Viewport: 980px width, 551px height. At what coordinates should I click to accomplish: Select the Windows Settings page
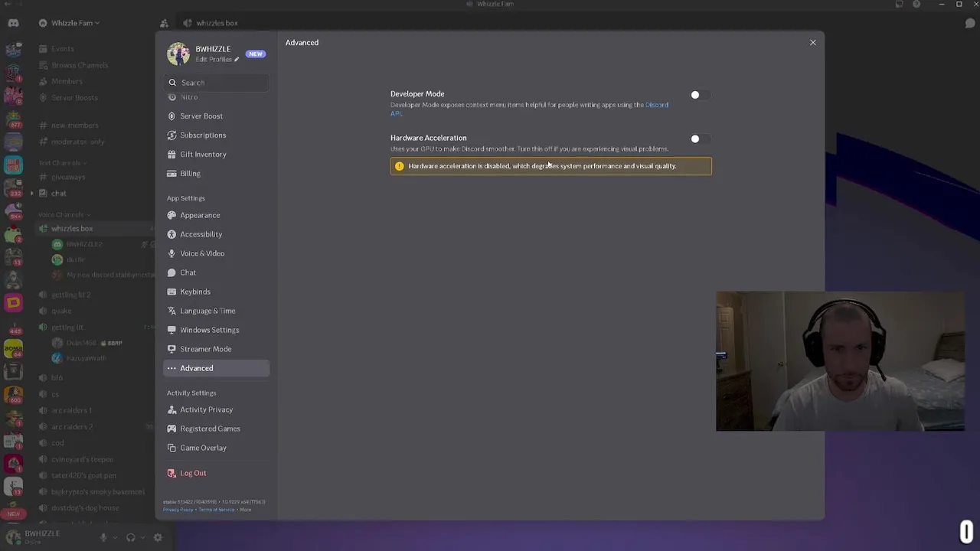217,330
